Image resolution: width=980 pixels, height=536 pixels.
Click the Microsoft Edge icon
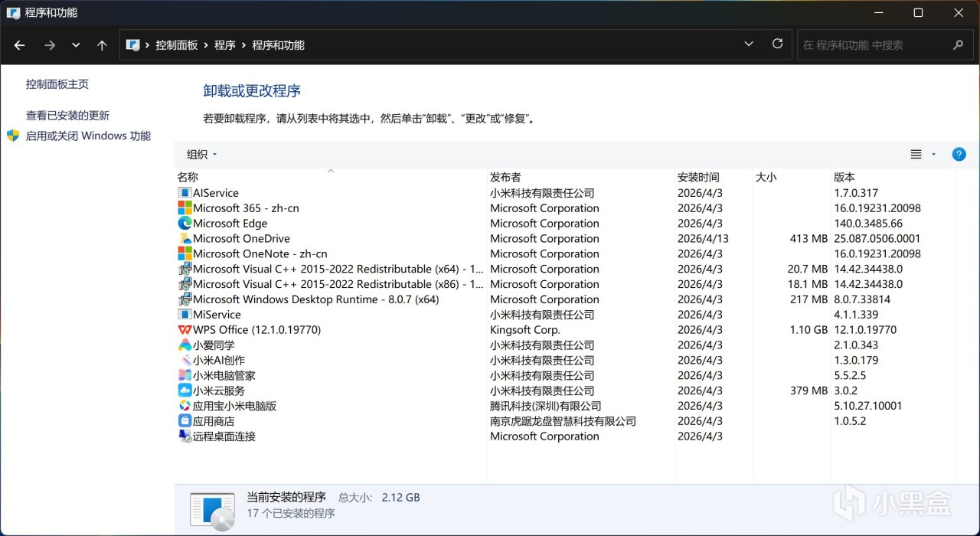click(x=185, y=224)
